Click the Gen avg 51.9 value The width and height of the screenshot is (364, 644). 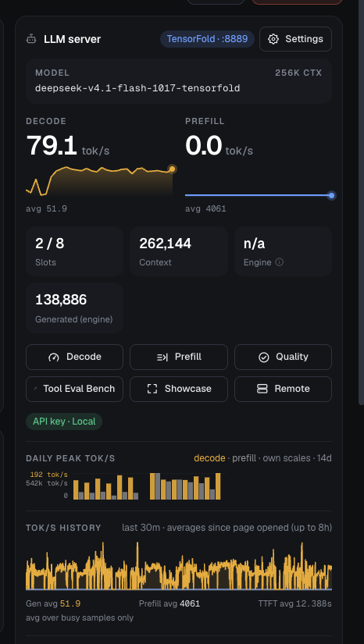click(x=70, y=603)
